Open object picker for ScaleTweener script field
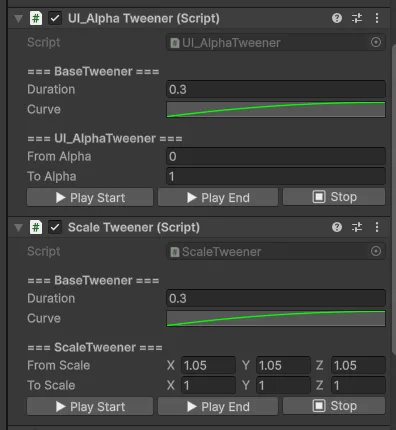This screenshot has width=396, height=430. pos(376,251)
